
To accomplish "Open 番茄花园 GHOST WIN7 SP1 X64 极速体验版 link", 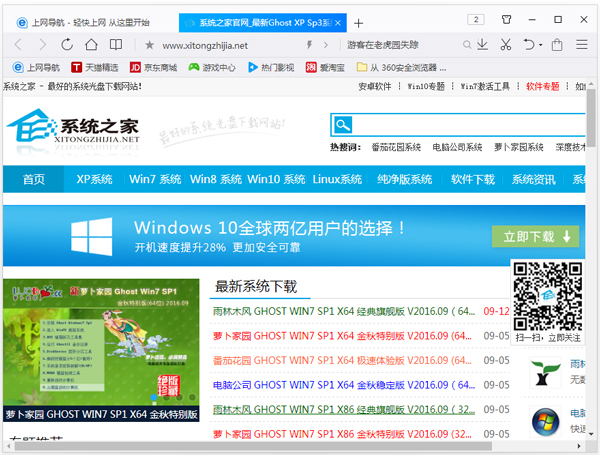I will (x=342, y=360).
